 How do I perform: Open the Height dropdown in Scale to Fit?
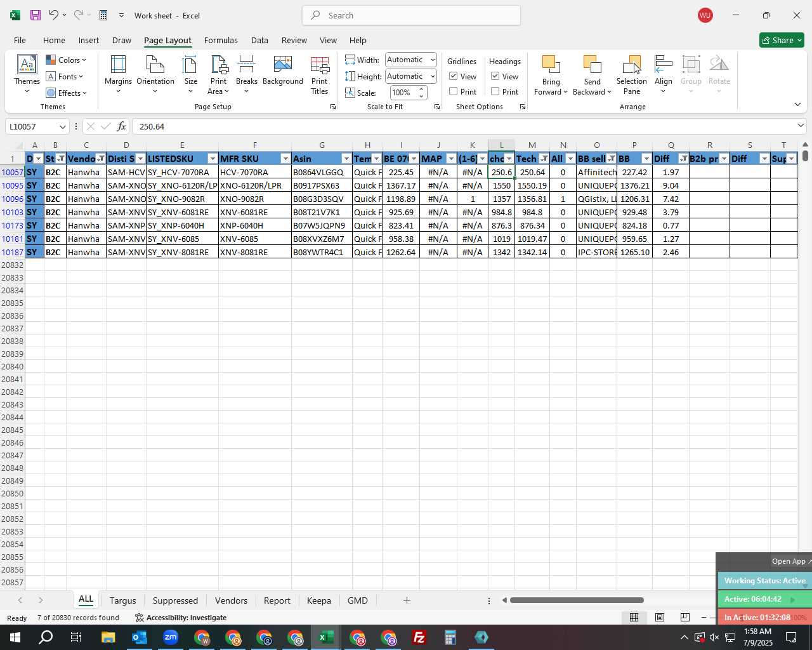433,76
